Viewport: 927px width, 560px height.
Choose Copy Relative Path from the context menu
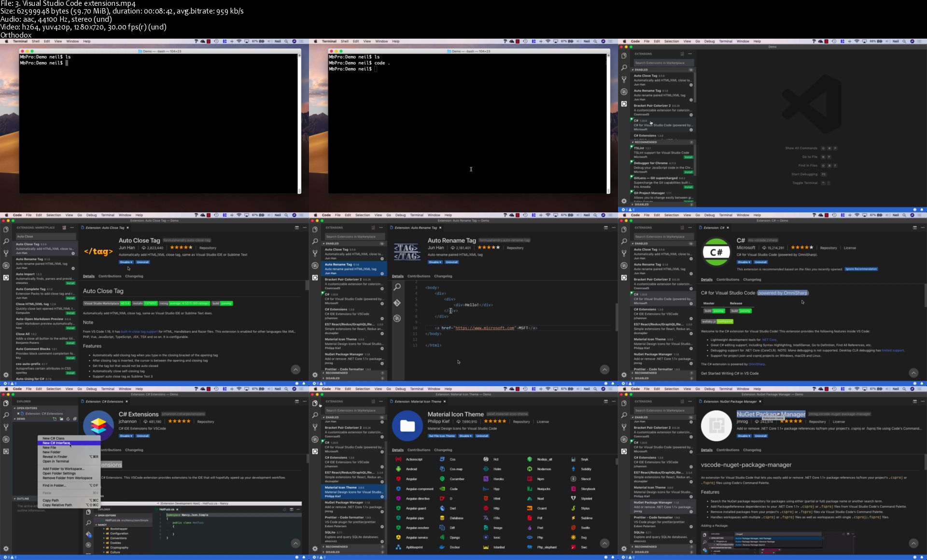tap(69, 505)
